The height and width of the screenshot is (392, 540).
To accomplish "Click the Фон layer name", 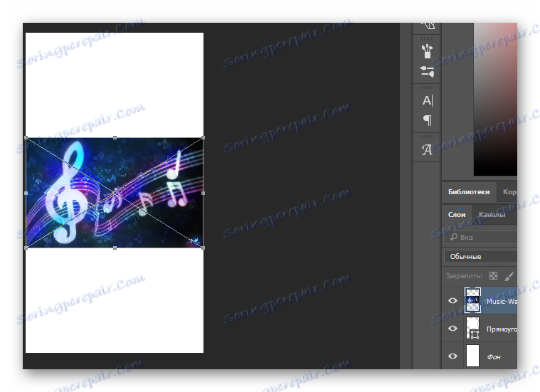I will point(494,357).
